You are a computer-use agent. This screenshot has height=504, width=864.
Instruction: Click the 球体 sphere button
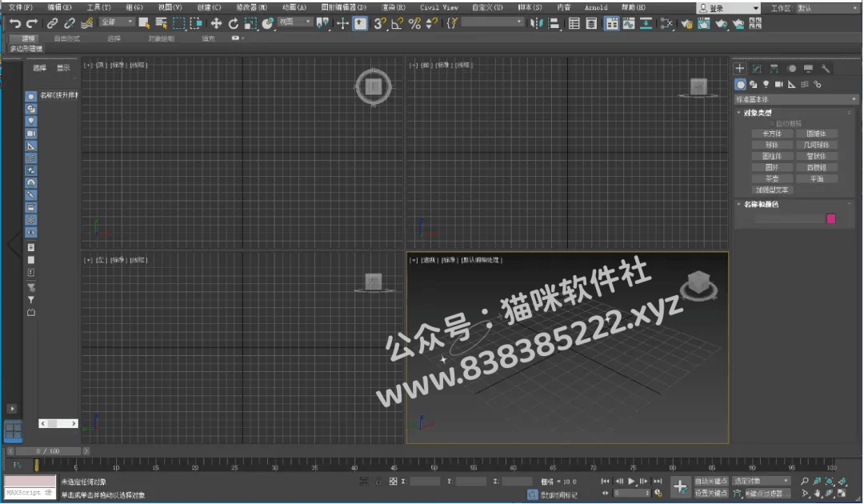[x=772, y=145]
